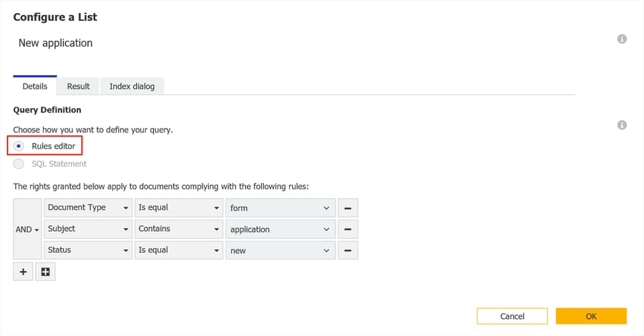Click the info icon beside New application

[622, 39]
